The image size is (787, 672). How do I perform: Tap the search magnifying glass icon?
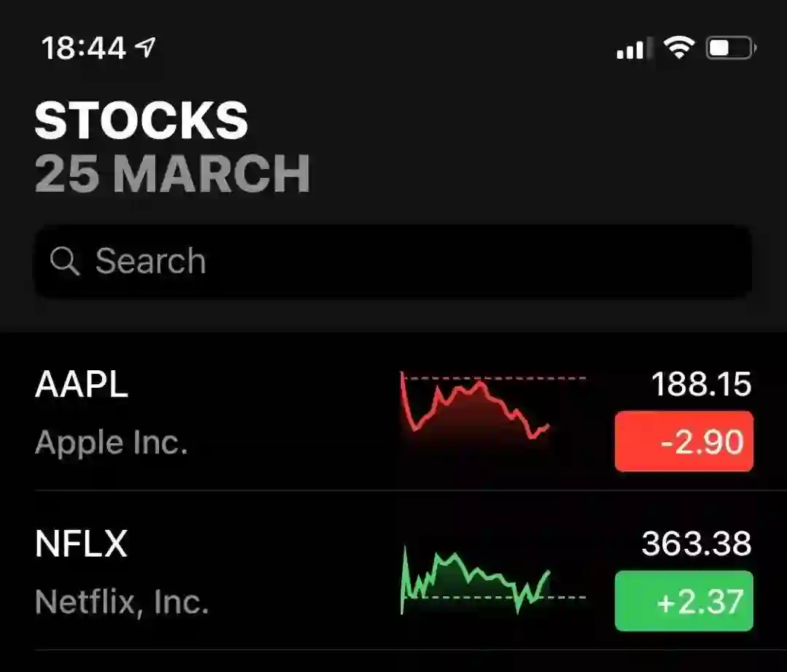point(65,261)
